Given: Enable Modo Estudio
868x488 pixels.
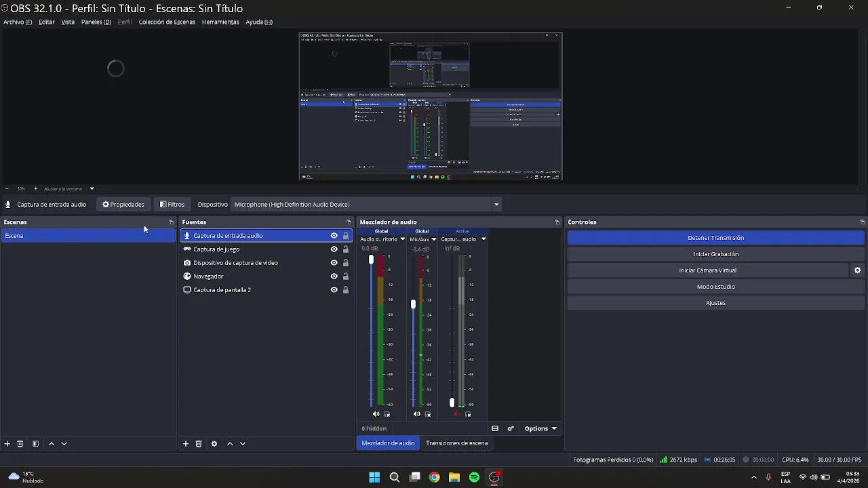Looking at the screenshot, I should (x=715, y=287).
